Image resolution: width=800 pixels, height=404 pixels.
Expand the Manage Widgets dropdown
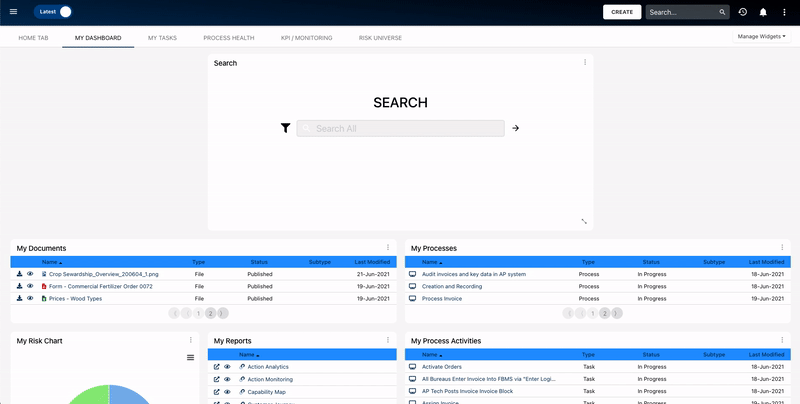761,37
